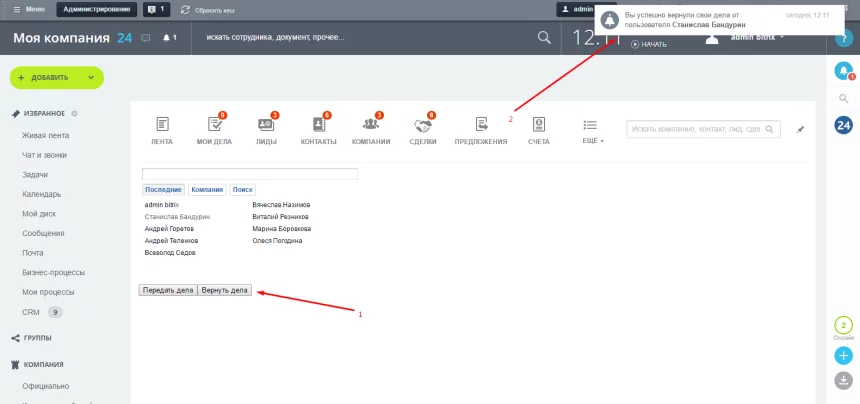Click the Сбросить кеш refresh icon

pyautogui.click(x=185, y=9)
